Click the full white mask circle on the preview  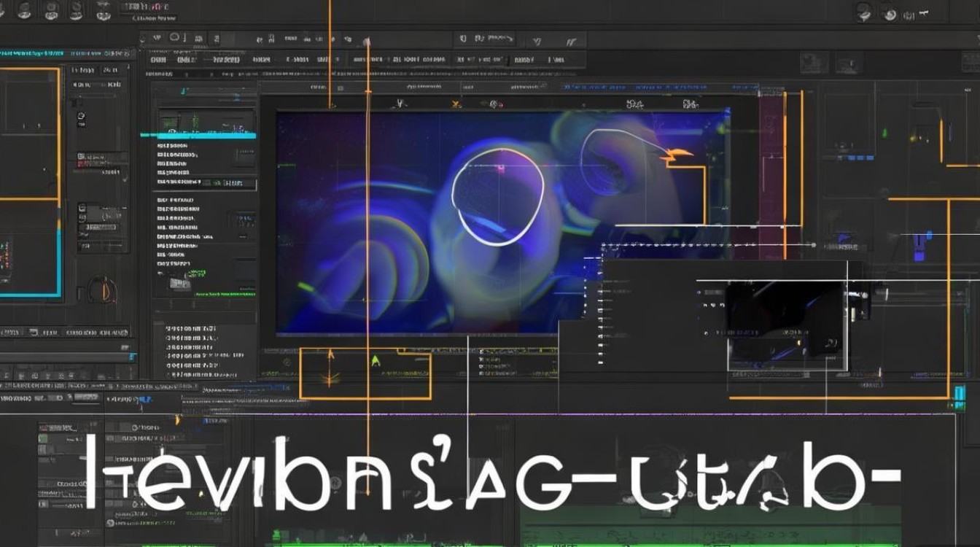(498, 195)
